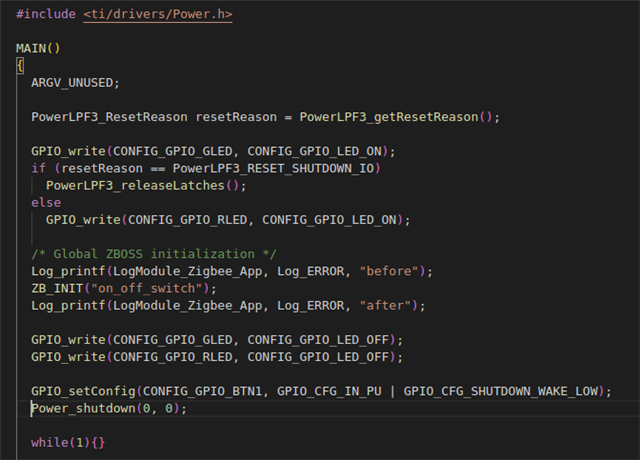
Task: Click the else keyword
Action: [x=46, y=202]
